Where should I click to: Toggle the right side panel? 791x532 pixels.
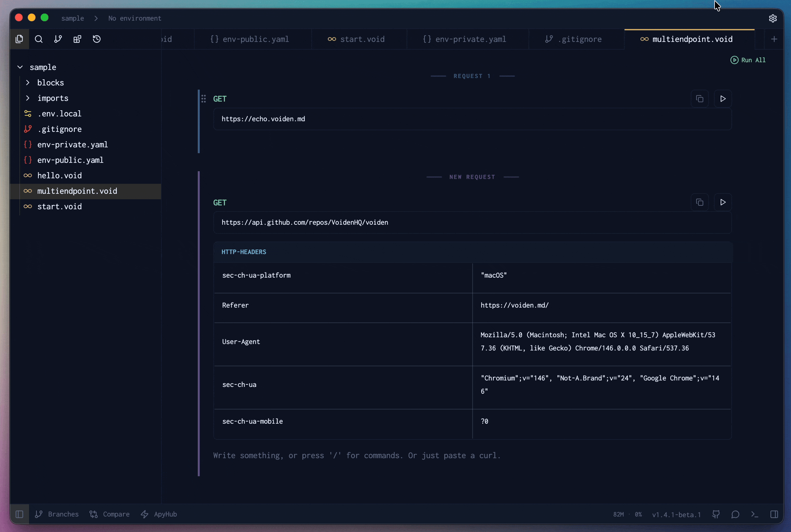click(774, 514)
